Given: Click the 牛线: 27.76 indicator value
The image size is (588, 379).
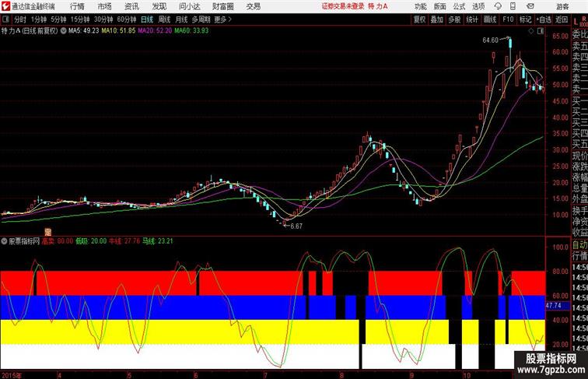Looking at the screenshot, I should (124, 241).
